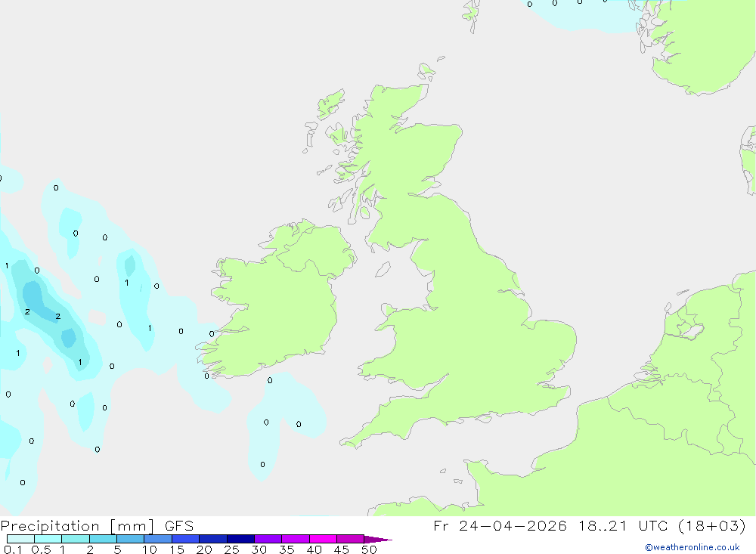756x554 pixels.
Task: Click the date text "Fr 24-04-2026"
Action: [x=500, y=525]
